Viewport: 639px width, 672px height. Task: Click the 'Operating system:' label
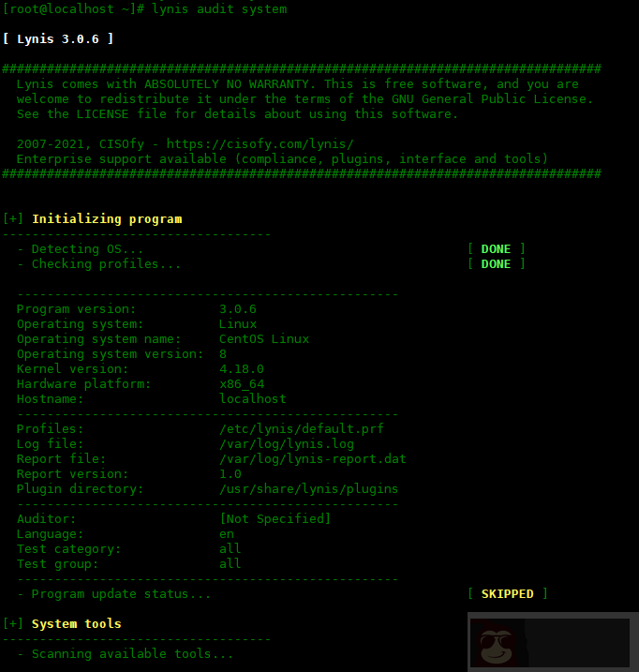(x=81, y=324)
